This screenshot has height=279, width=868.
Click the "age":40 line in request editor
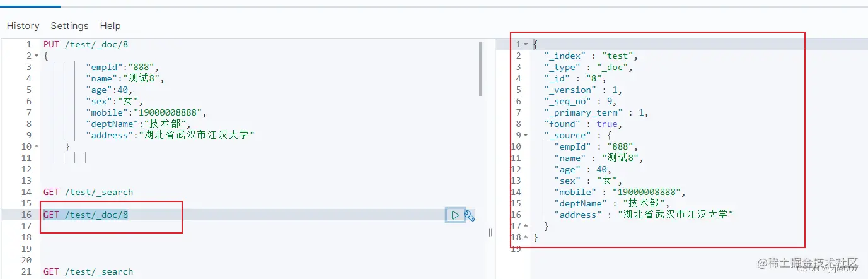pyautogui.click(x=109, y=90)
